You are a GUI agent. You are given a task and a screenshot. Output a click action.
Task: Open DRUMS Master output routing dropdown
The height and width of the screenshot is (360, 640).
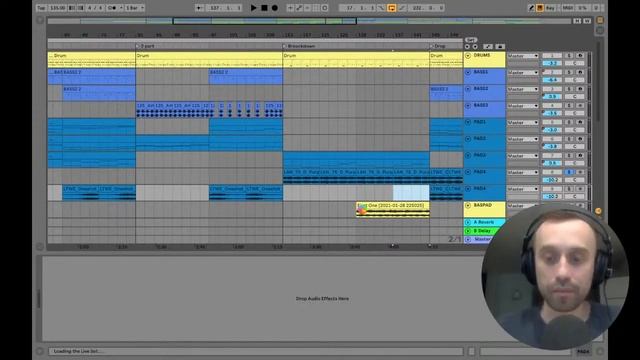click(523, 56)
